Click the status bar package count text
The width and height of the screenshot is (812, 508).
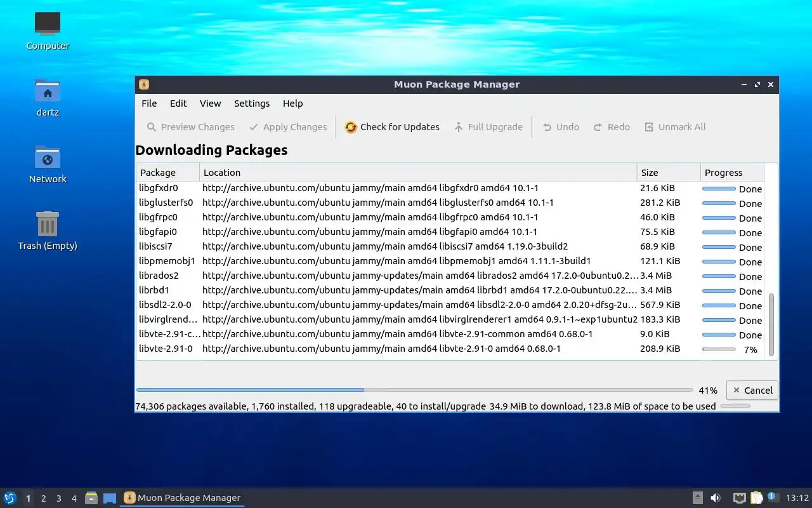coord(425,406)
